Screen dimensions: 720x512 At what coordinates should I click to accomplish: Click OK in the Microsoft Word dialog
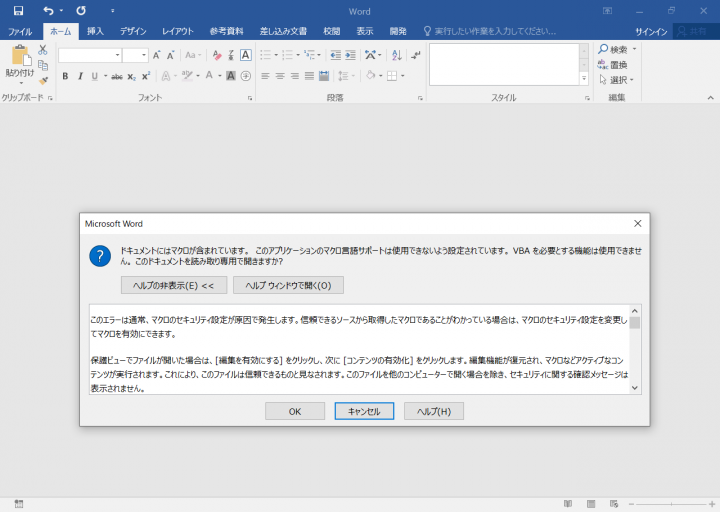(295, 411)
